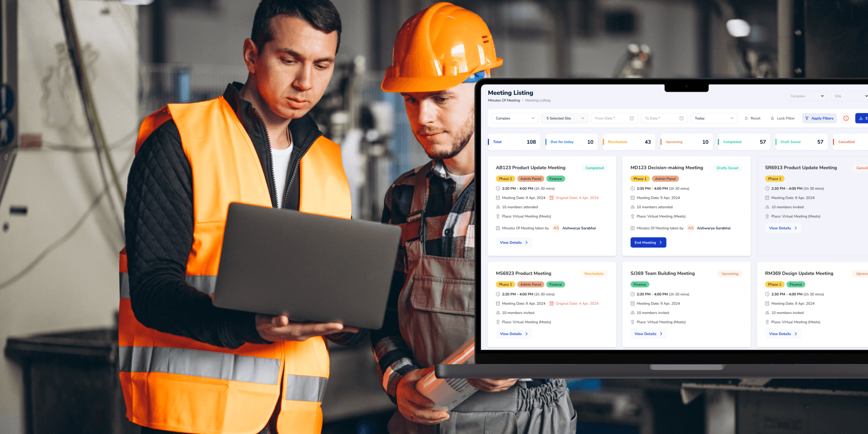Click the From Date input field
Screen dimensions: 868x434
click(x=614, y=118)
